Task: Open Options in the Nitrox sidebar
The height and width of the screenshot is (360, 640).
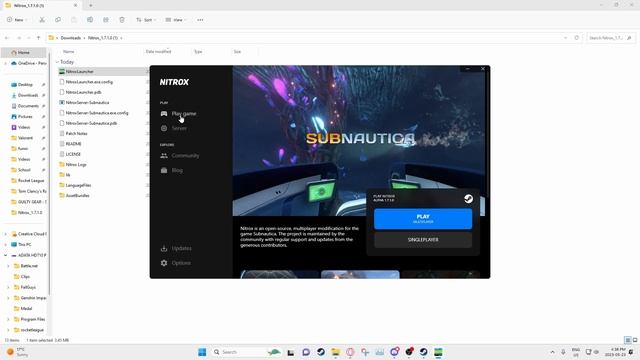Action: point(176,263)
